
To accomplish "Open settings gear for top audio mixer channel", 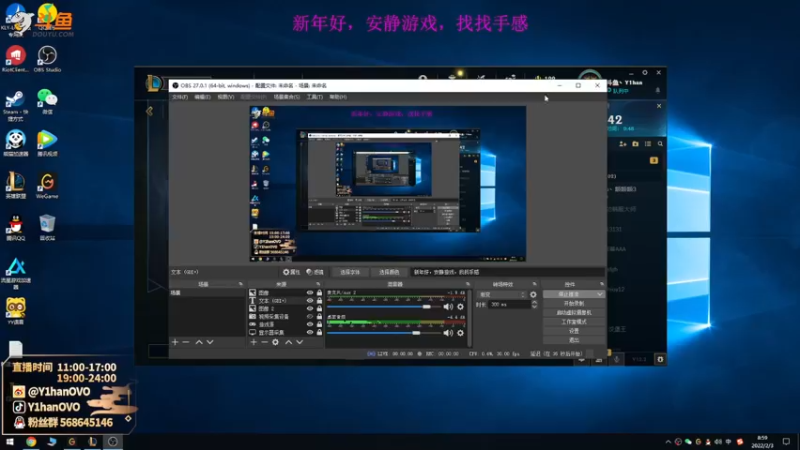I will (460, 307).
